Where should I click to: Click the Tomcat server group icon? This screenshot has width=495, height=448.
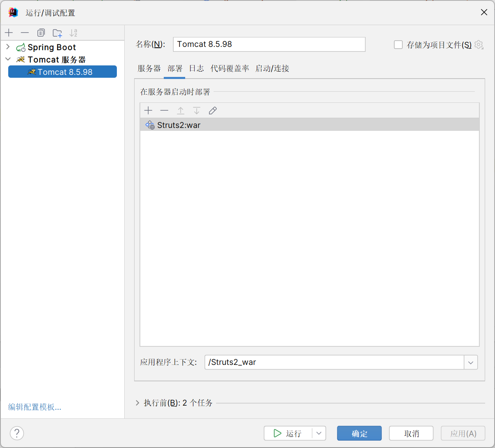click(21, 60)
